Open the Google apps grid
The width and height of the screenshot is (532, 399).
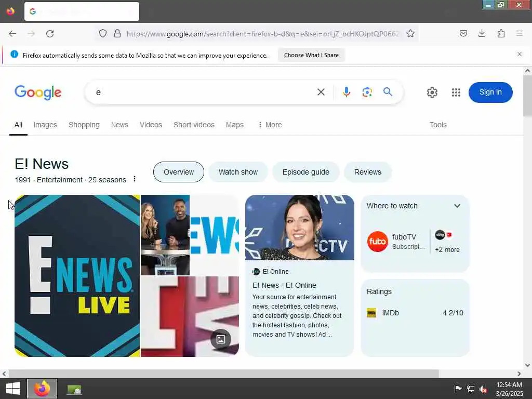pyautogui.click(x=456, y=92)
